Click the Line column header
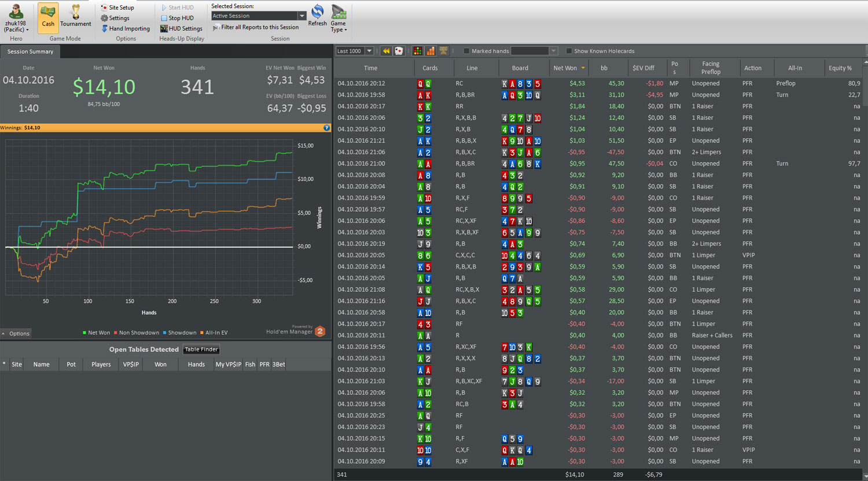Screen dimensions: 868x481 pyautogui.click(x=472, y=68)
